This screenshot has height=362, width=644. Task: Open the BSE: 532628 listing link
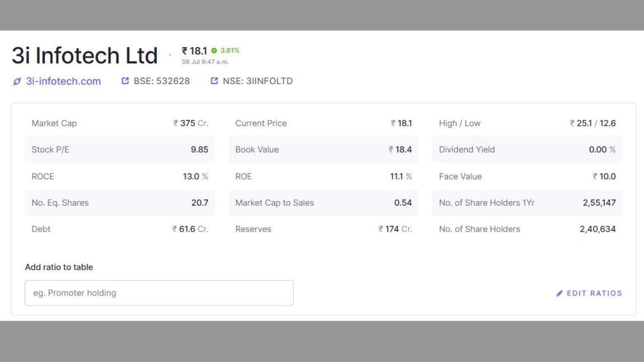[x=162, y=81]
